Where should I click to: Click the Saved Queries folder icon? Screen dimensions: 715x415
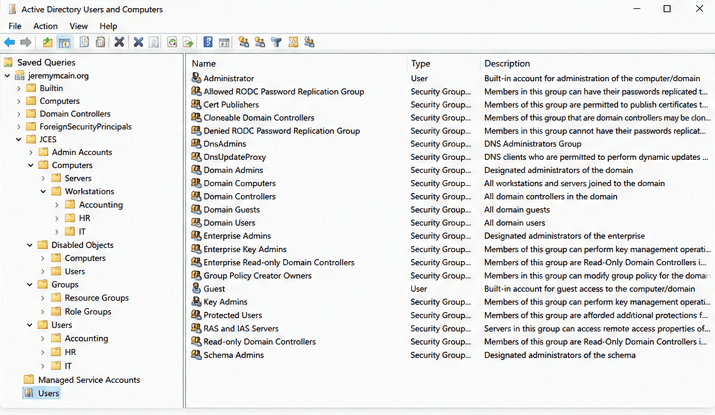tap(9, 62)
